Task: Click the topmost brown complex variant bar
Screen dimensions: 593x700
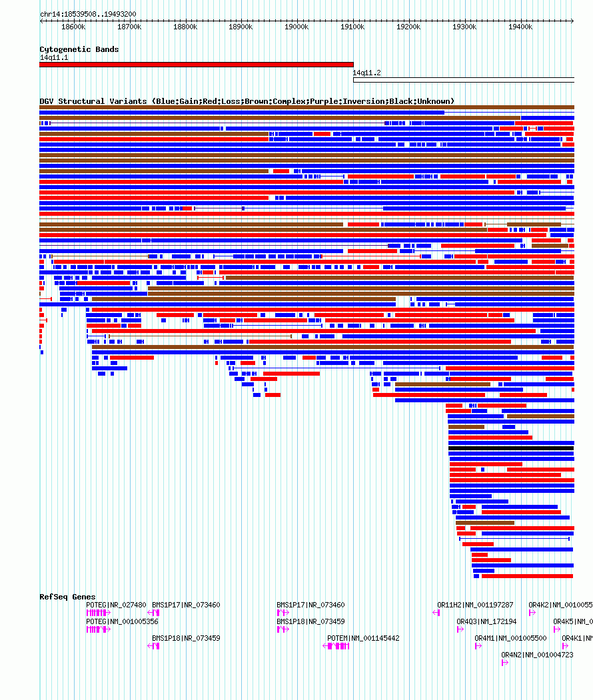Action: point(306,107)
